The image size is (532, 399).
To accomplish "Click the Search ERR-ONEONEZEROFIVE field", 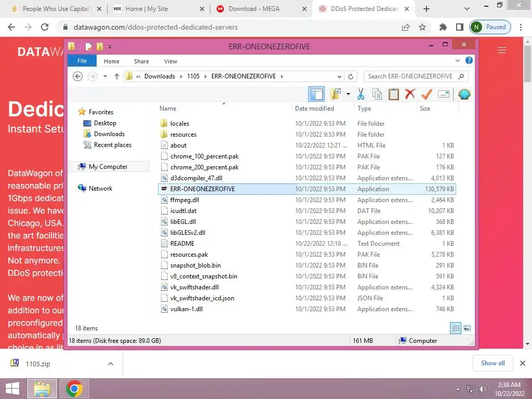I will click(416, 76).
